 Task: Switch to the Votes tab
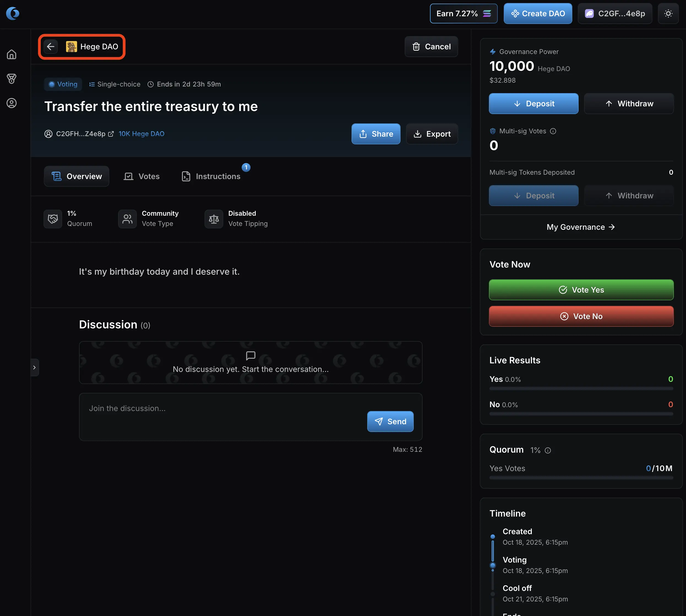[142, 176]
